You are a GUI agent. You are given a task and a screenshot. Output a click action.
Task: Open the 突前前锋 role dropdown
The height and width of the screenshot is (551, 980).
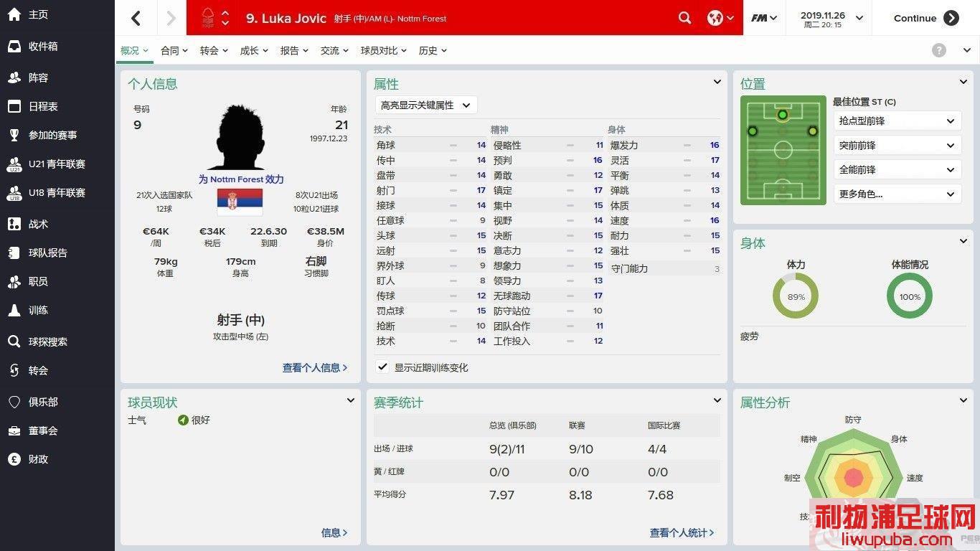coord(897,146)
